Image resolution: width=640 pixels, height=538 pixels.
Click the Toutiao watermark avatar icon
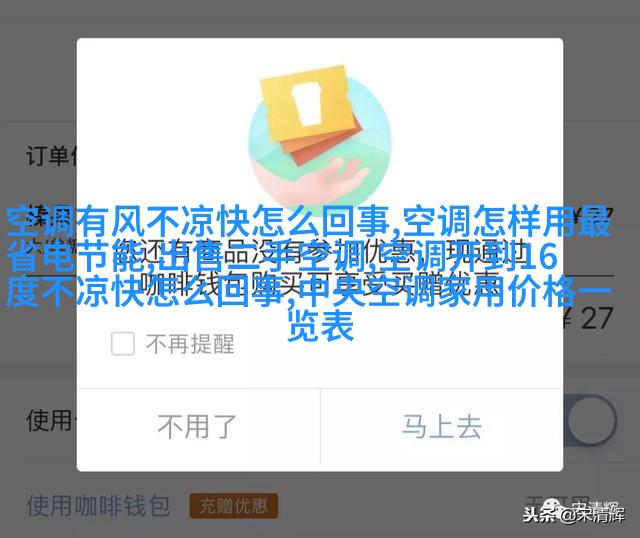click(553, 507)
